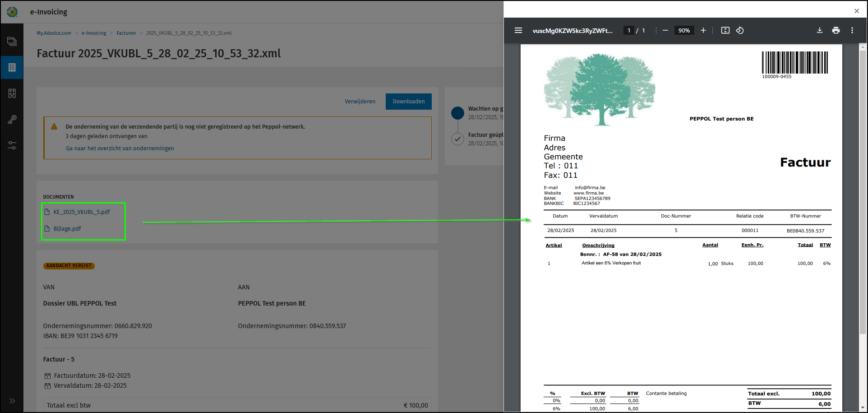Close the PDF preview panel
Image resolution: width=868 pixels, height=413 pixels.
point(857,11)
